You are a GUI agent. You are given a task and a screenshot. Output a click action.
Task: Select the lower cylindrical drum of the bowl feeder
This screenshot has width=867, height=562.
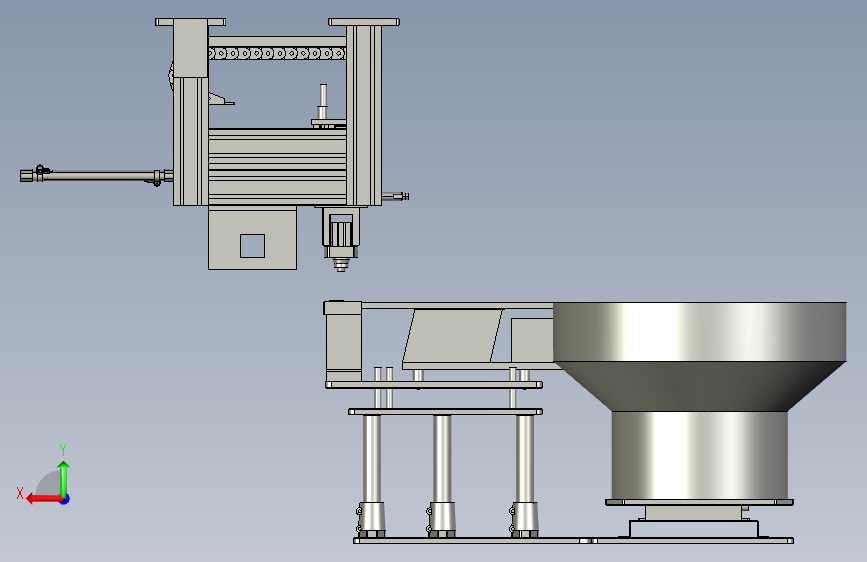[699, 455]
